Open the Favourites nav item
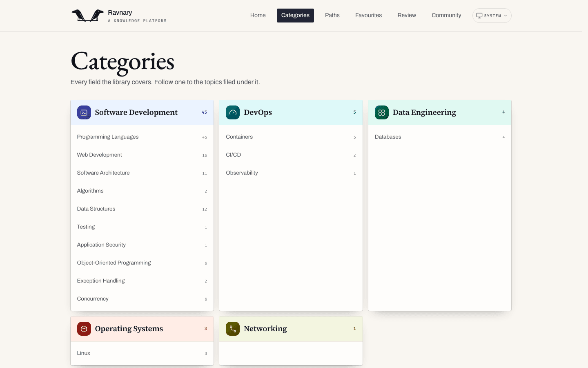 pos(369,16)
